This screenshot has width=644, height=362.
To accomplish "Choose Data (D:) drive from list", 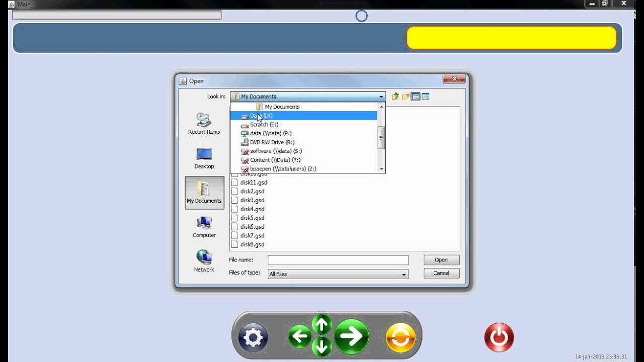I will click(303, 116).
